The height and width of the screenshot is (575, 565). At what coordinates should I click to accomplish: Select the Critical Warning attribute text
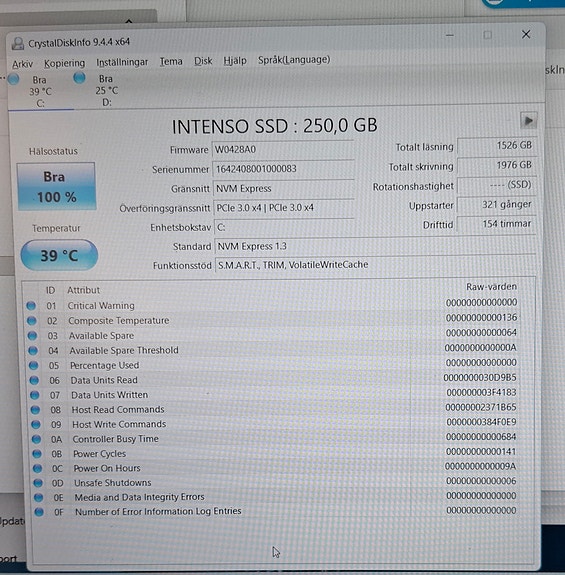(x=101, y=305)
